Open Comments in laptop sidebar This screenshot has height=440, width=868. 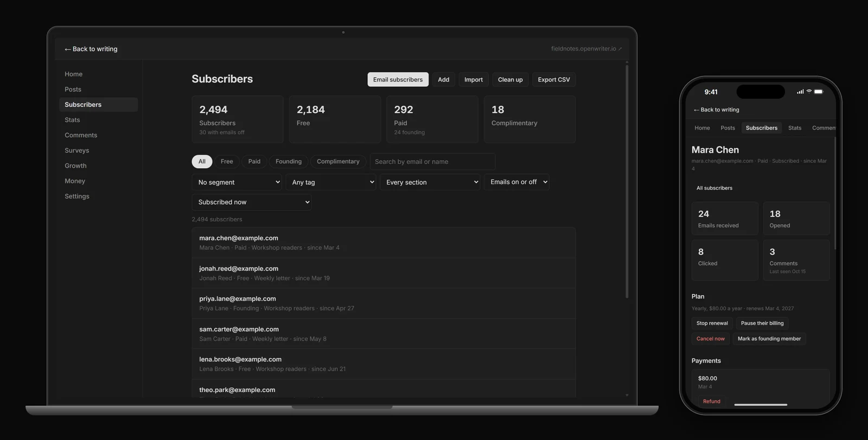tap(98, 135)
